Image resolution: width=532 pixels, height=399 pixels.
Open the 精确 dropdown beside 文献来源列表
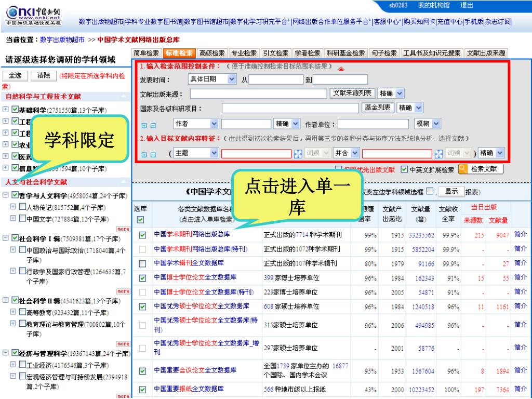[391, 94]
